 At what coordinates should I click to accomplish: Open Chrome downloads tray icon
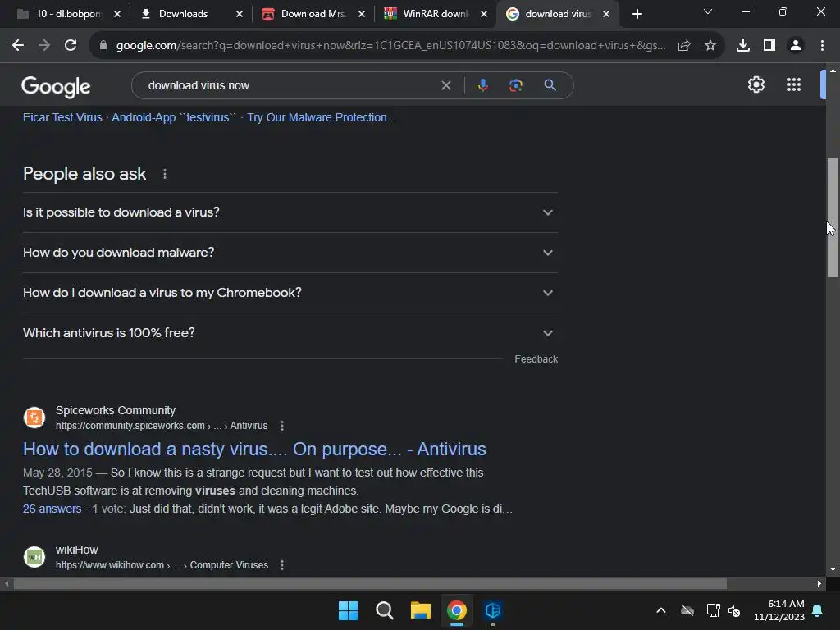742,46
